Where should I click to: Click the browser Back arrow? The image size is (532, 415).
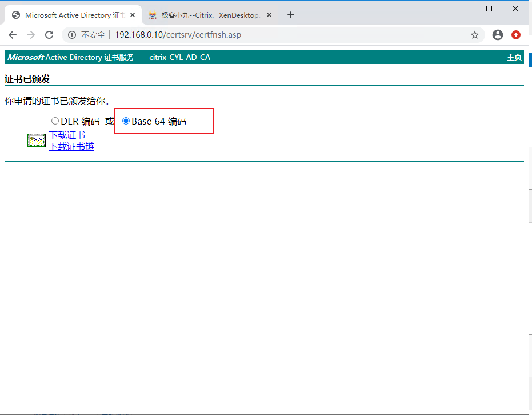point(13,35)
